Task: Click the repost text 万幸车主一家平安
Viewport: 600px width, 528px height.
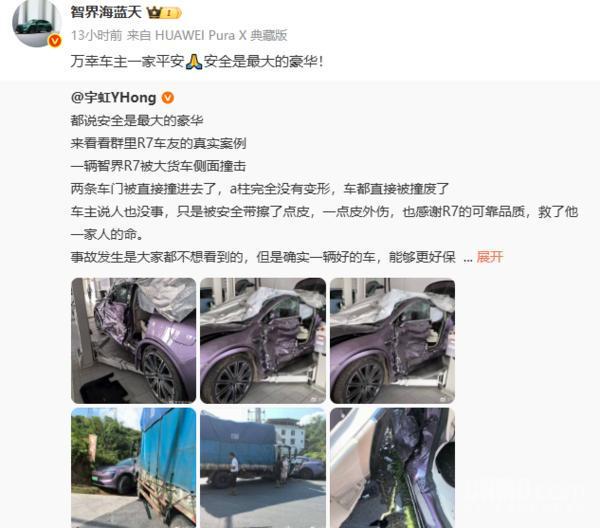Action: pyautogui.click(x=127, y=61)
